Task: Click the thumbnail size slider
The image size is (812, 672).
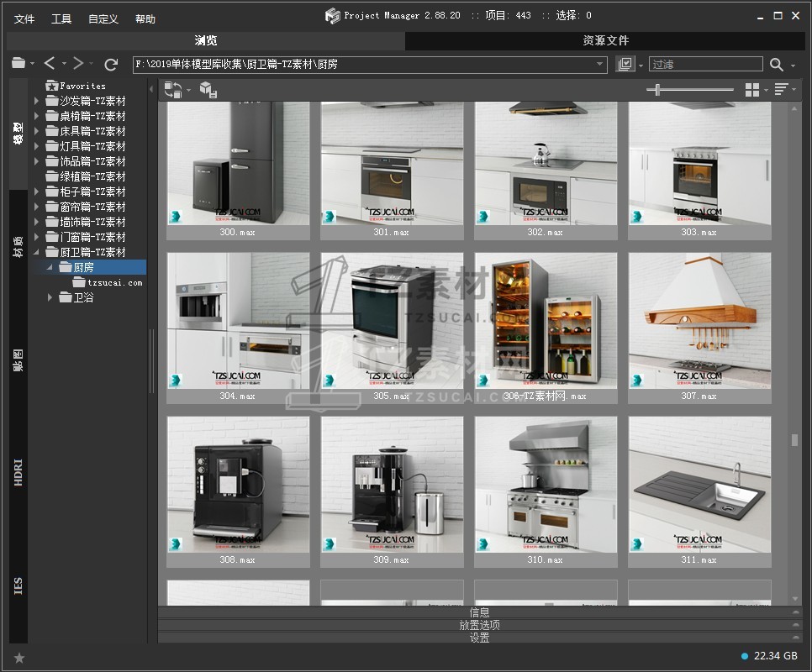Action: (657, 90)
